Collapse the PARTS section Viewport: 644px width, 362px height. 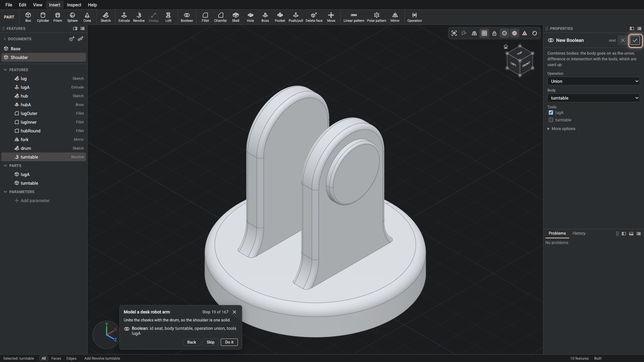pyautogui.click(x=5, y=166)
